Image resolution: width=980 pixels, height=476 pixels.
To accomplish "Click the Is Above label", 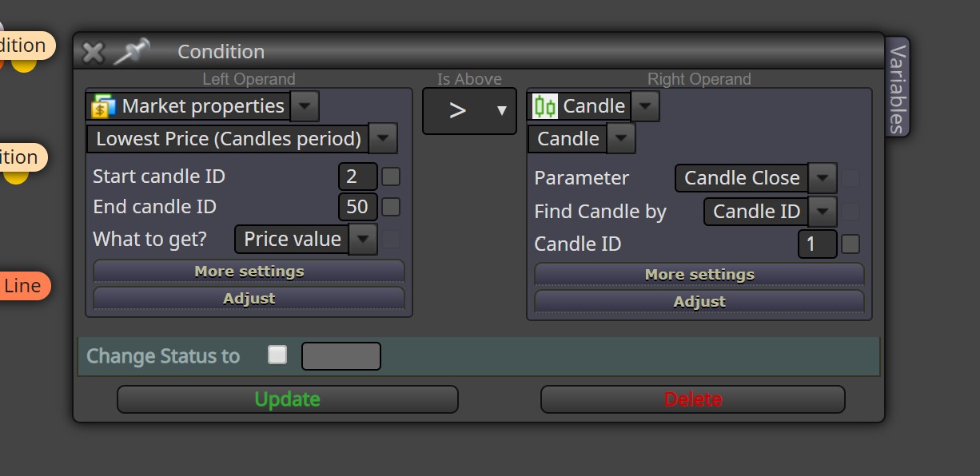I will point(469,79).
